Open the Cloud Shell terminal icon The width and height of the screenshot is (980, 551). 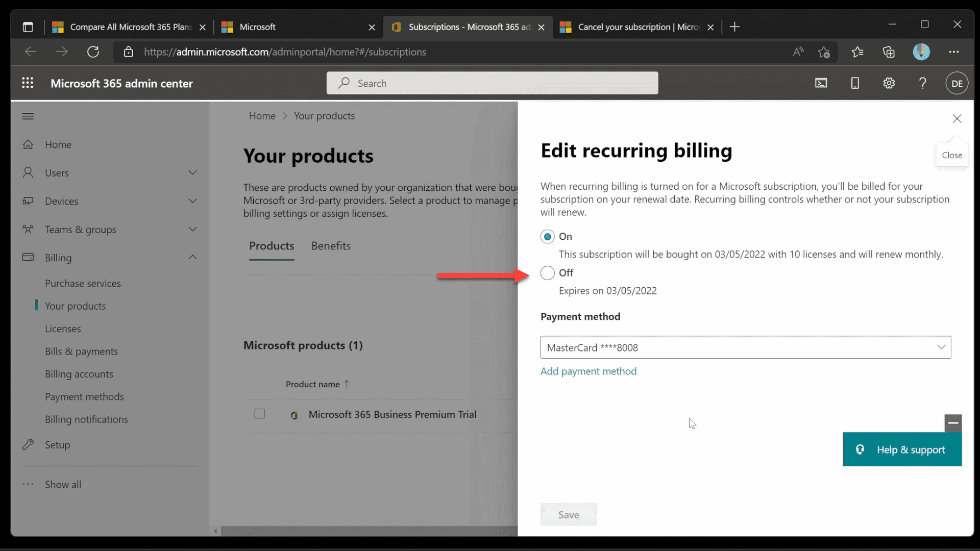point(821,83)
